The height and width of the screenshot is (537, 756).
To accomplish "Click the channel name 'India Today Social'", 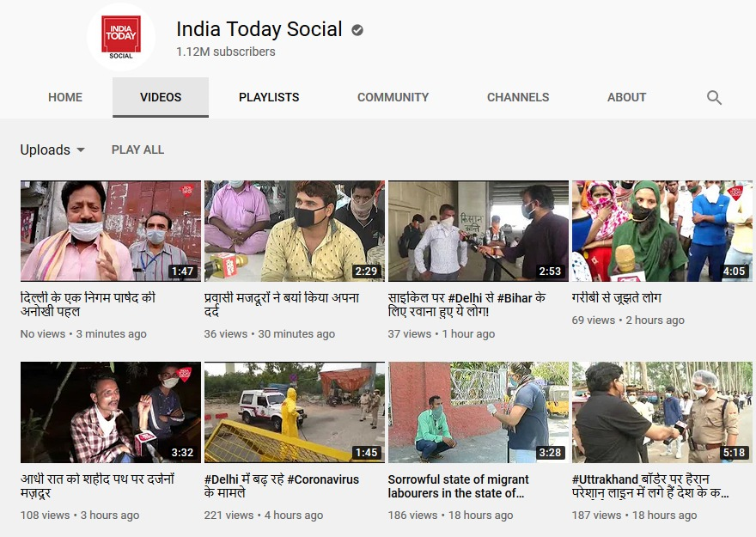I will [259, 29].
